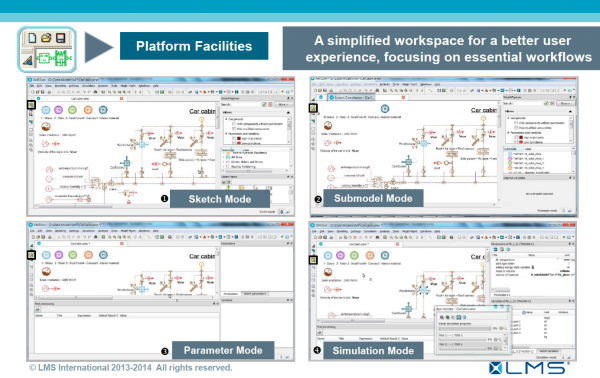This screenshot has height=378, width=600.
Task: Select the CarCabin.ame tab in the Parameter Mode window
Action: tap(80, 244)
